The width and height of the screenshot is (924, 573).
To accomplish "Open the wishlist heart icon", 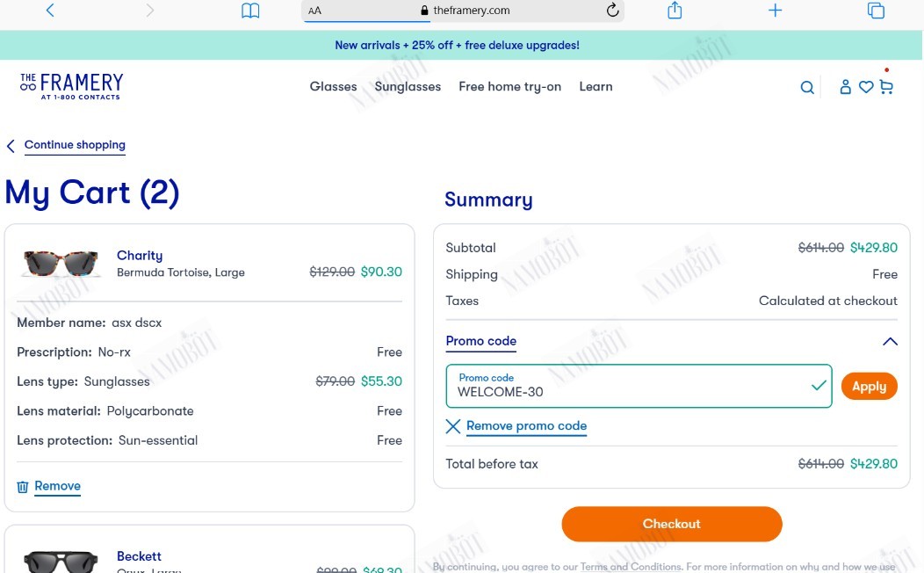I will [x=866, y=87].
